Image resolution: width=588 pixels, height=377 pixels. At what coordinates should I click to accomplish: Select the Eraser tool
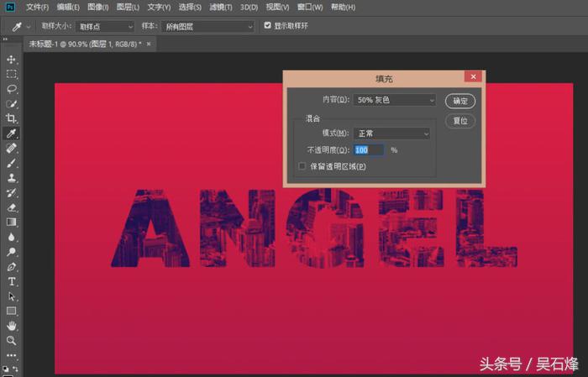tap(11, 207)
